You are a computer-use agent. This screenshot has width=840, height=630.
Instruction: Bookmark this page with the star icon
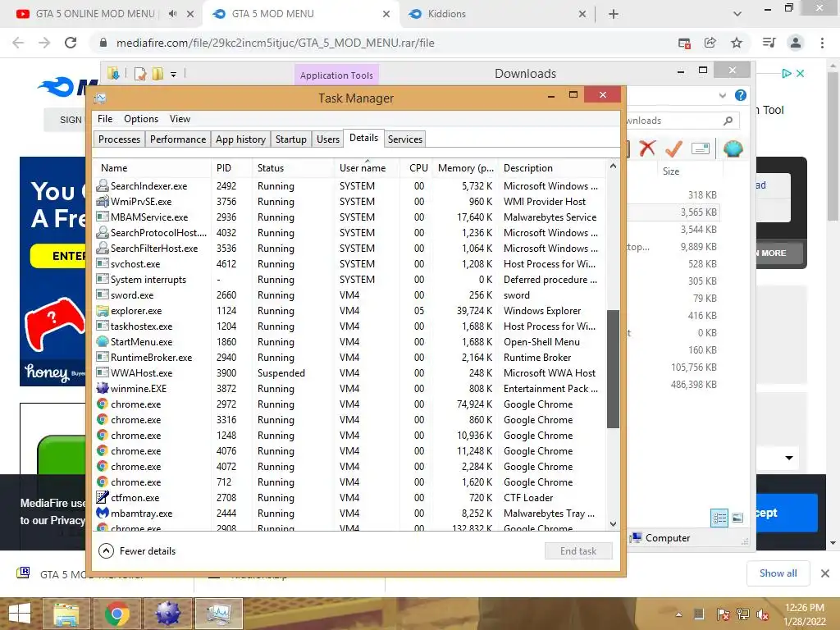click(737, 43)
